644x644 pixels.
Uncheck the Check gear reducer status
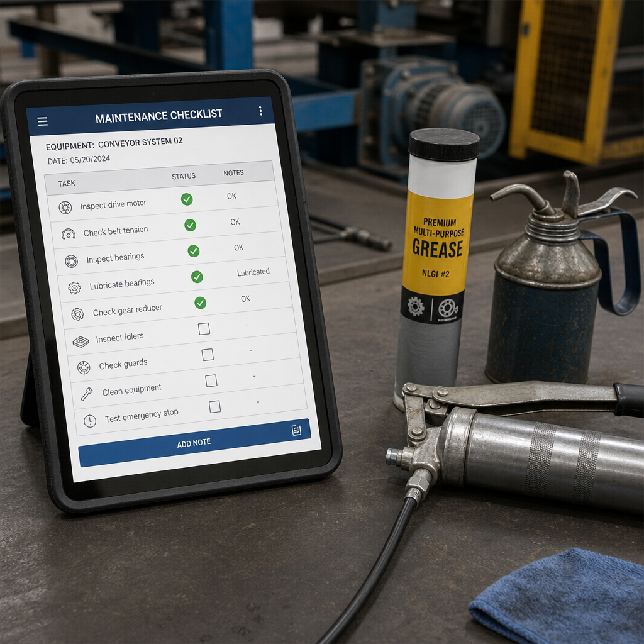point(201,303)
